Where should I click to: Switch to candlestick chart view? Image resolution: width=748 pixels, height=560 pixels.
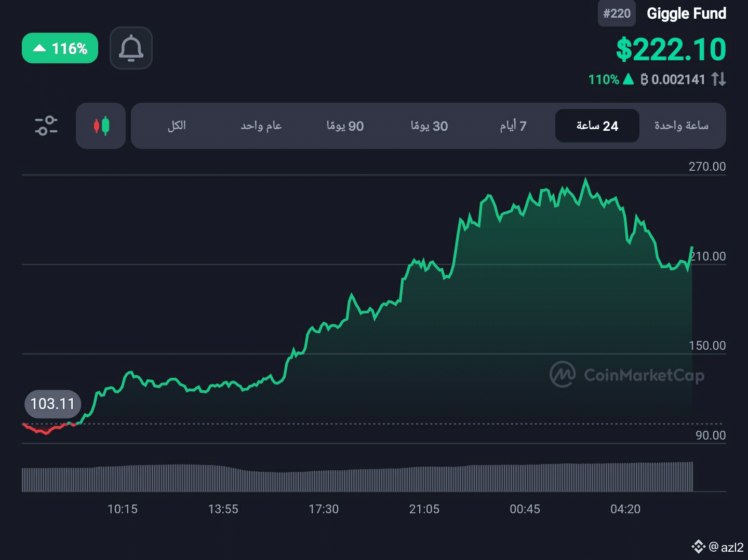101,126
